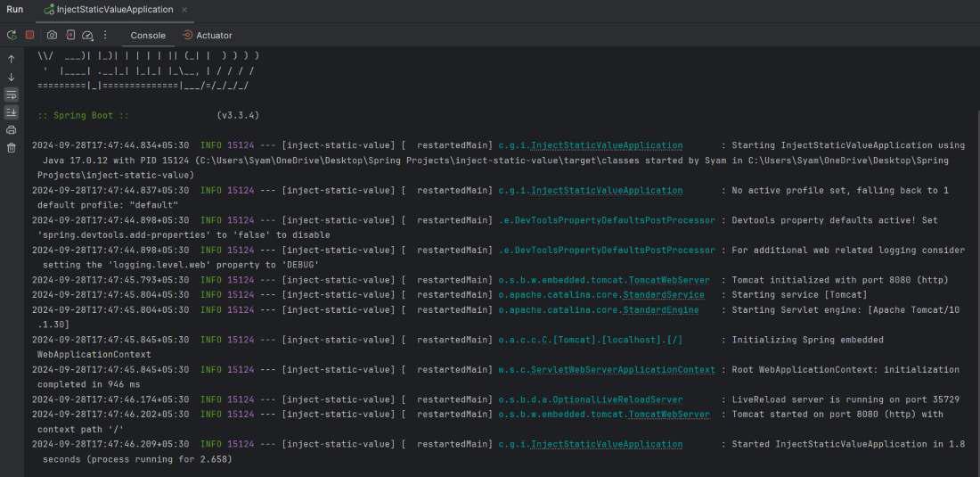Image resolution: width=980 pixels, height=477 pixels.
Task: Open TomcatWebServer link in 'Tomcat started' line
Action: [669, 415]
